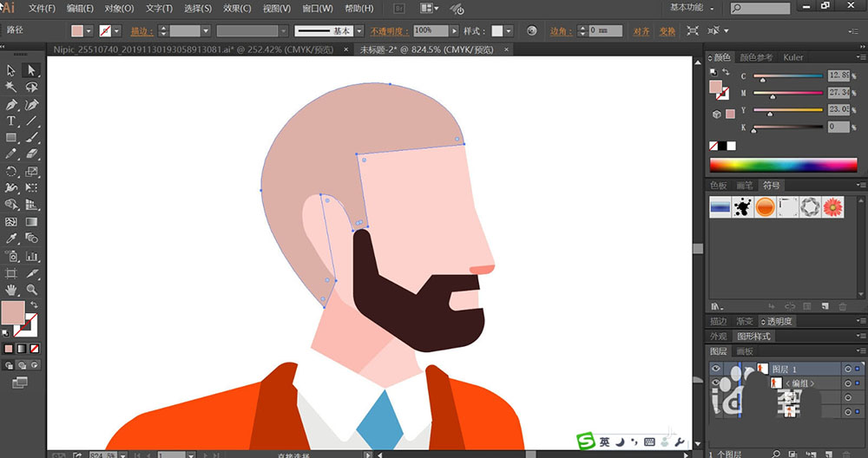The width and height of the screenshot is (868, 458).
Task: Open the Bridge (Br) button
Action: (398, 9)
